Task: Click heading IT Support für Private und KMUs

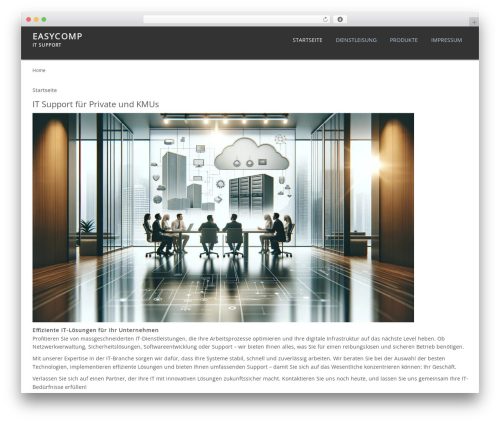Action: click(x=96, y=104)
